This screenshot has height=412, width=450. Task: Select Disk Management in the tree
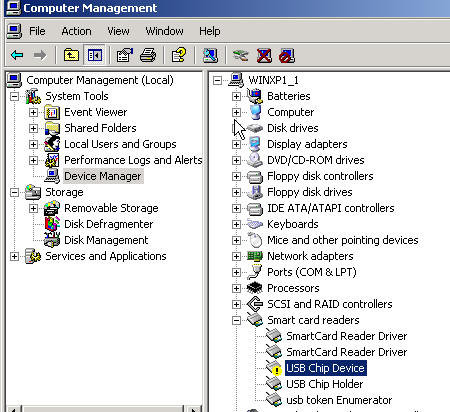tap(106, 240)
